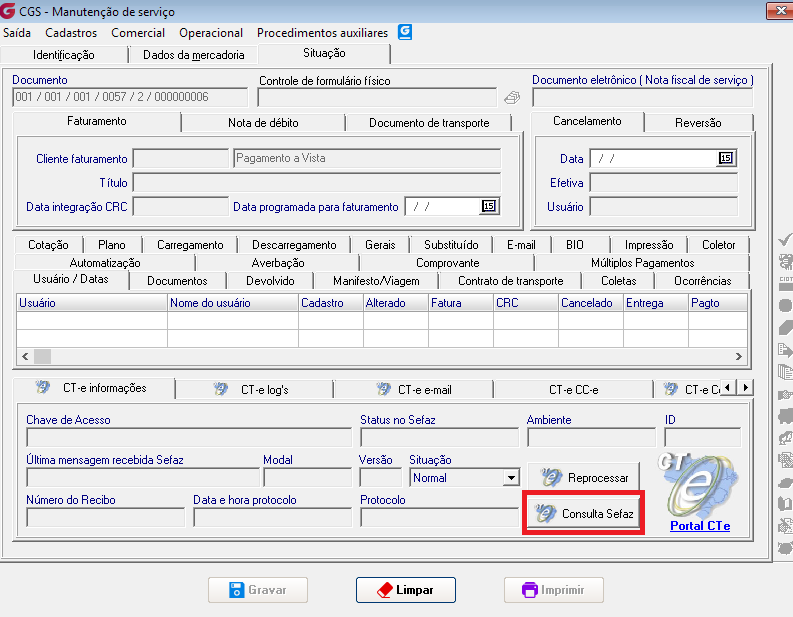793x617 pixels.
Task: Open the E-mail tab
Action: (521, 245)
